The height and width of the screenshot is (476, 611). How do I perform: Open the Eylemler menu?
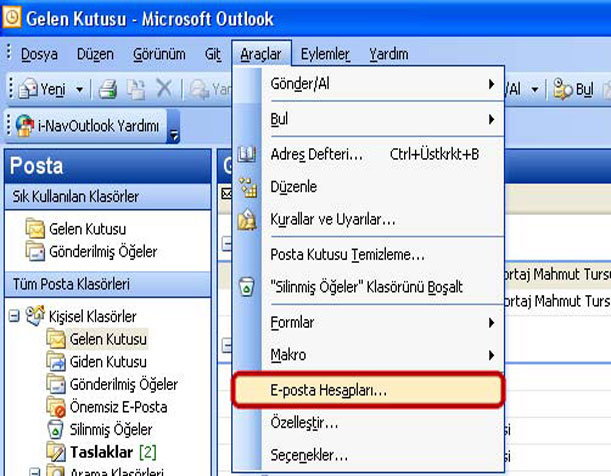pos(325,54)
